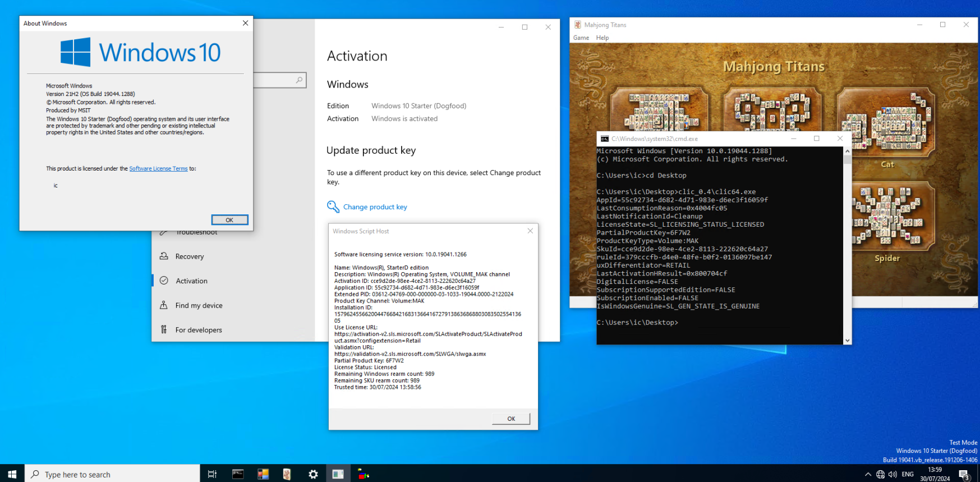
Task: Open the notification center icon
Action: [964, 475]
